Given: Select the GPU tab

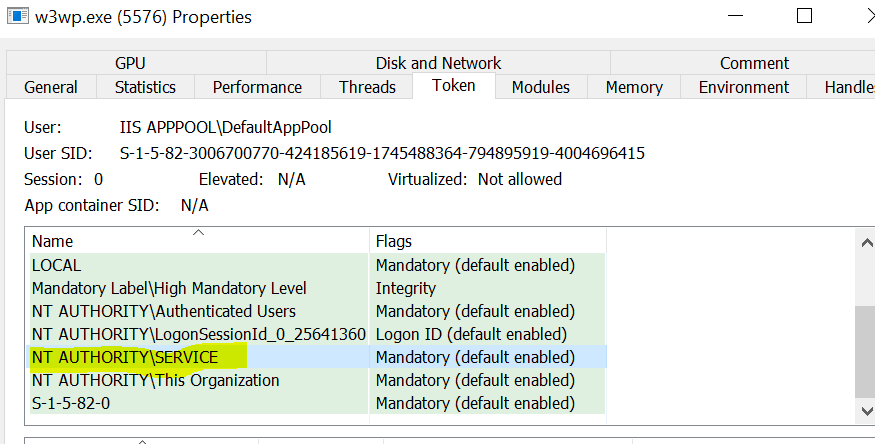Looking at the screenshot, I should pos(130,63).
